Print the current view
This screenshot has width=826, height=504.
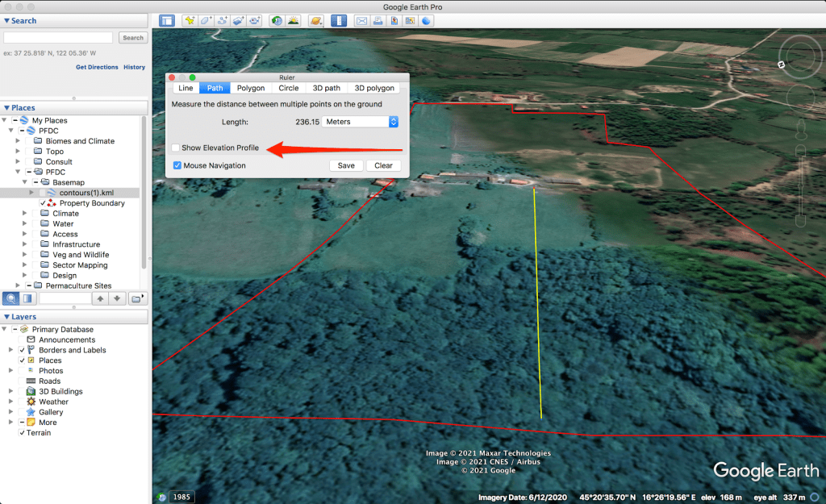[x=378, y=21]
